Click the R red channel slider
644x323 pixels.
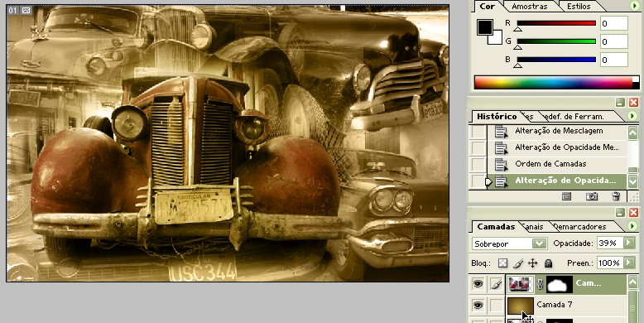coord(556,23)
